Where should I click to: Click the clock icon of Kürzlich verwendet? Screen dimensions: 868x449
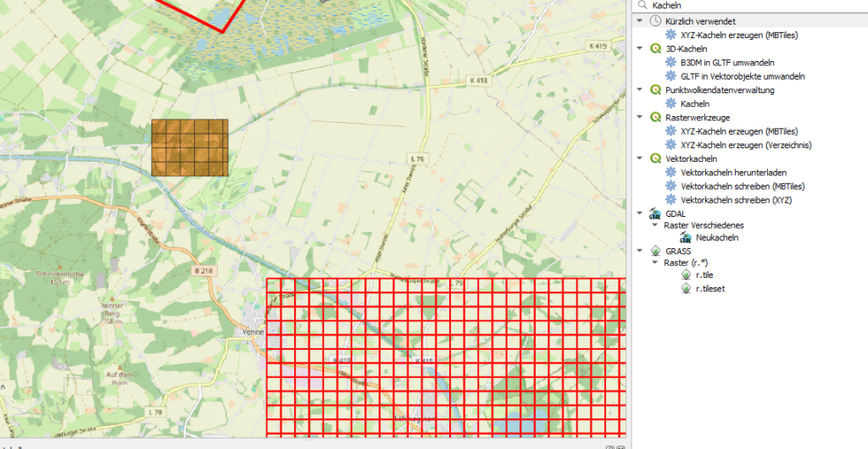[654, 20]
